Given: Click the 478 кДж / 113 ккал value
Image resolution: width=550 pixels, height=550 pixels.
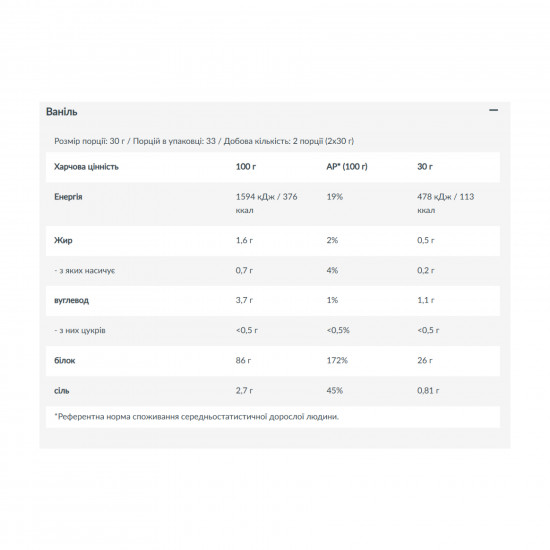Looking at the screenshot, I should (x=445, y=203).
